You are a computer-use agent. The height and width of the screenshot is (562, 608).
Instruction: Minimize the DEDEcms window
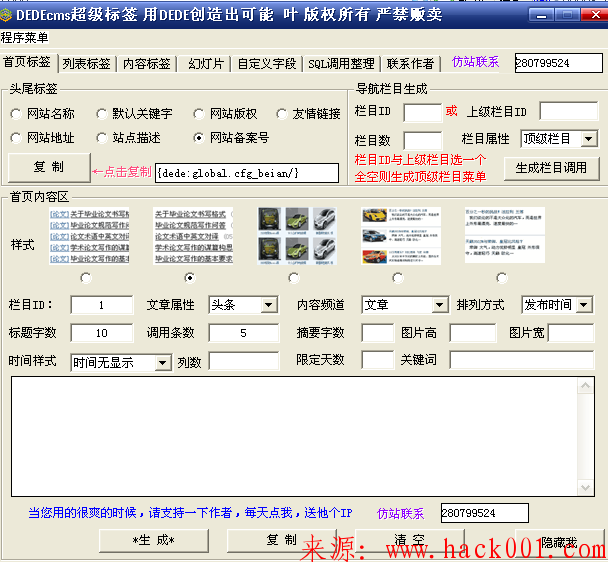tap(542, 15)
